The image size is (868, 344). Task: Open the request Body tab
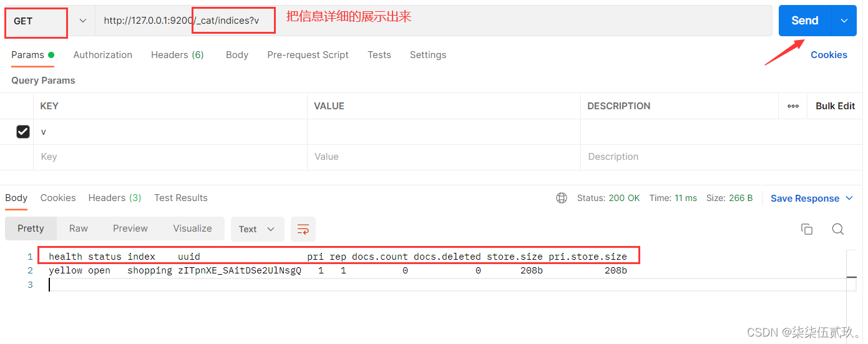(237, 55)
